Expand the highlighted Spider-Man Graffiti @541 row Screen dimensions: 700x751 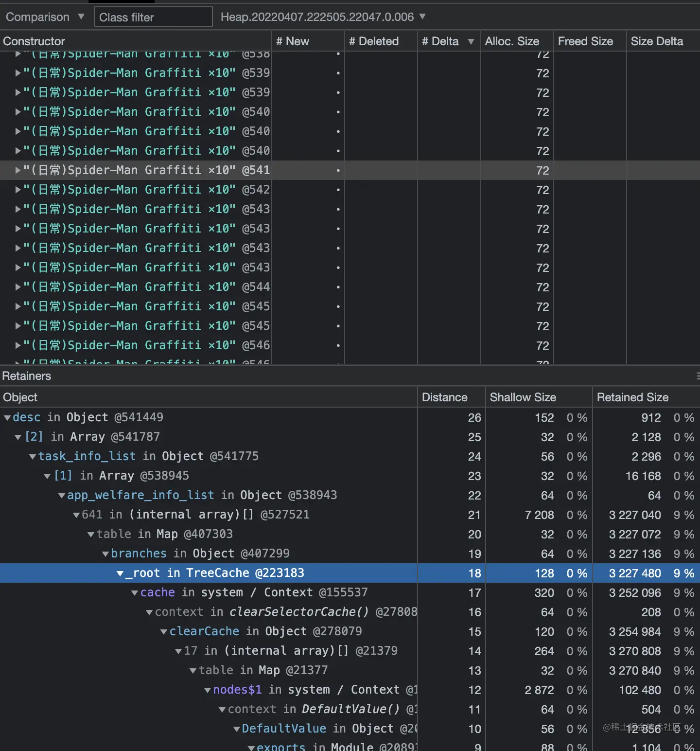coord(18,170)
